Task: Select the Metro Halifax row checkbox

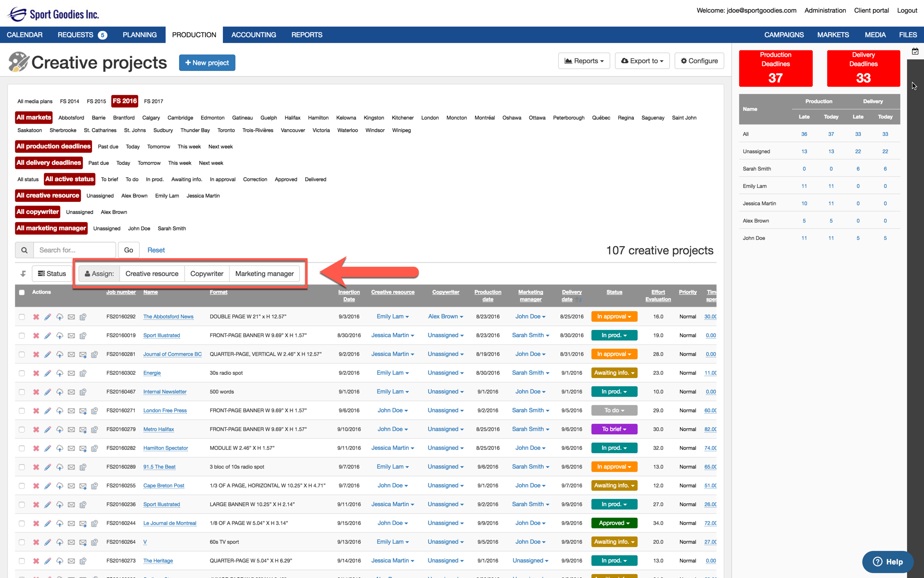Action: tap(22, 430)
